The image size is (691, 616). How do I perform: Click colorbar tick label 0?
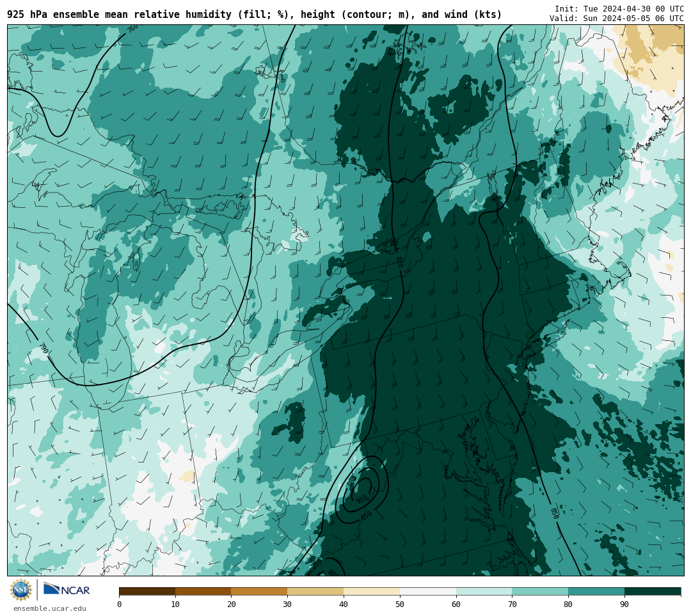click(x=120, y=604)
